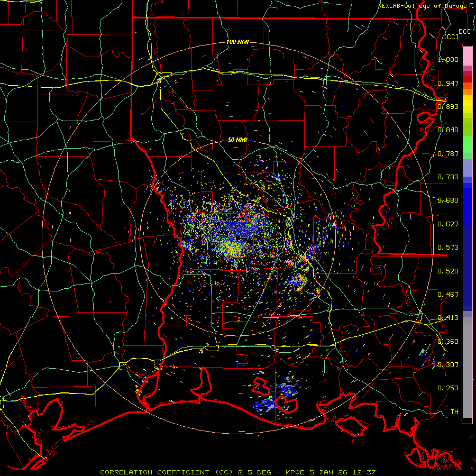The width and height of the screenshot is (476, 476).
Task: Click the 0.787 legend value
Action: point(448,153)
